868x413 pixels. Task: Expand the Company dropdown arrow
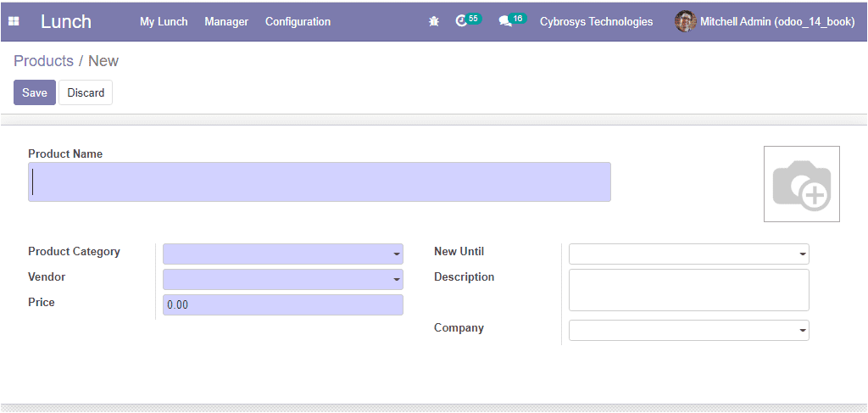pos(802,331)
